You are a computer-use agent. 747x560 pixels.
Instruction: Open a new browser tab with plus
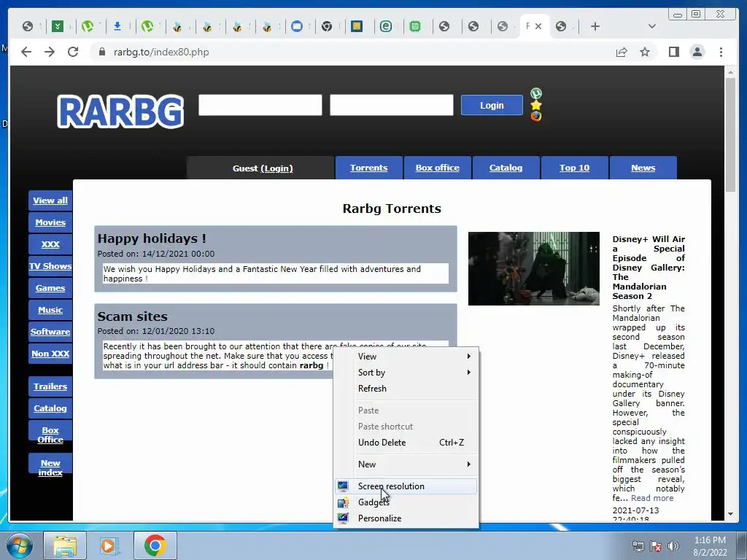click(595, 26)
